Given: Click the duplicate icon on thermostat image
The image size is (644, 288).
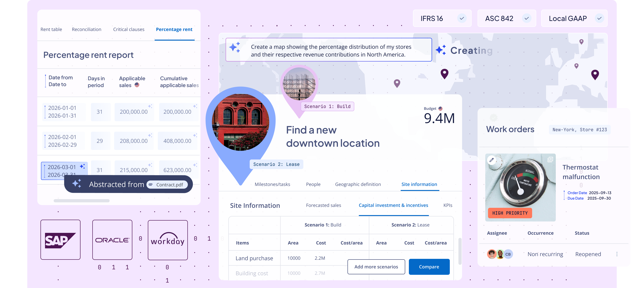Looking at the screenshot, I should click(x=550, y=159).
